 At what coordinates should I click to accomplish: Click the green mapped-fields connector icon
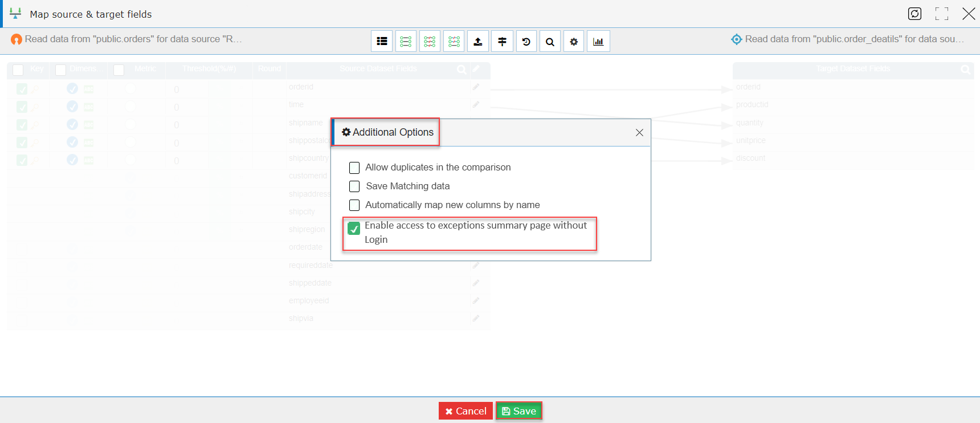[x=406, y=41]
